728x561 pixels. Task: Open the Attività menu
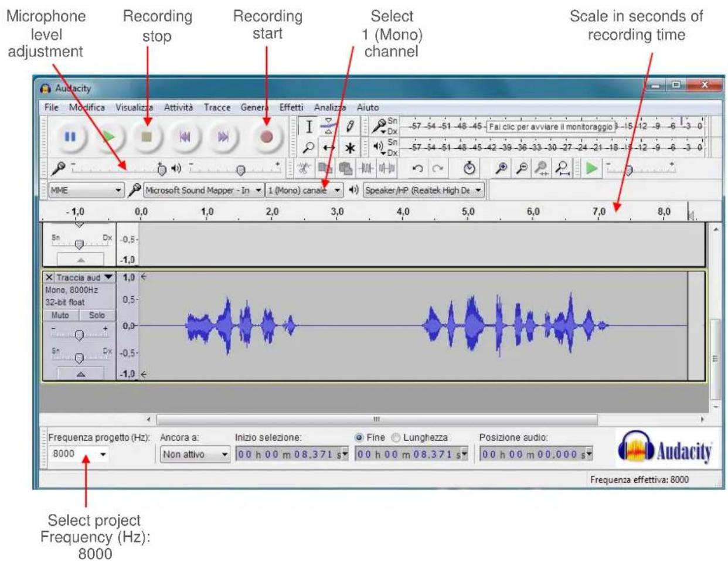tap(178, 107)
